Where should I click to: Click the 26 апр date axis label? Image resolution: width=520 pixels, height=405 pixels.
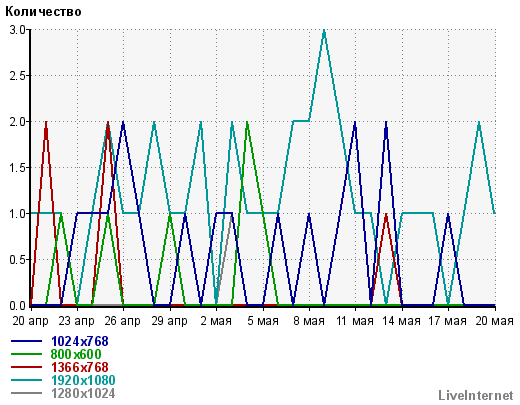tap(123, 321)
